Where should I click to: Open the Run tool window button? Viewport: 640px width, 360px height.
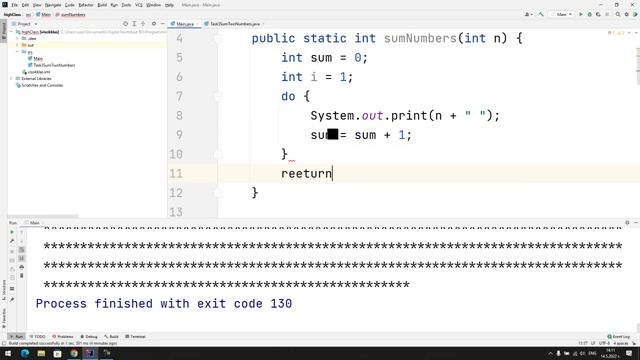16,336
